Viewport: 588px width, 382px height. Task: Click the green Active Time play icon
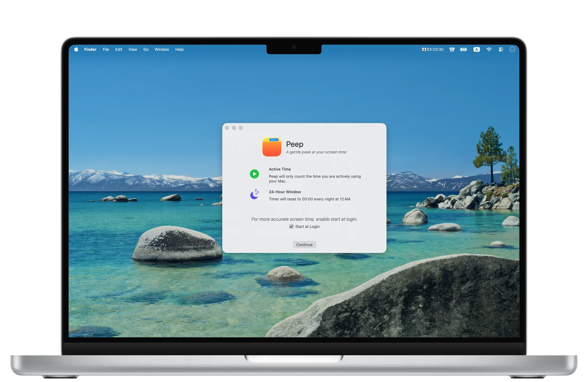point(254,174)
